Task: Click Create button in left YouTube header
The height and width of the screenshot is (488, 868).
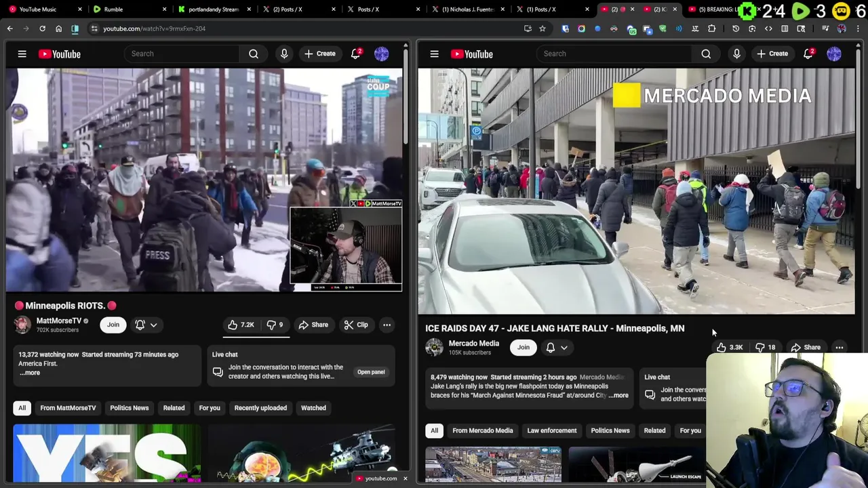Action: [320, 54]
